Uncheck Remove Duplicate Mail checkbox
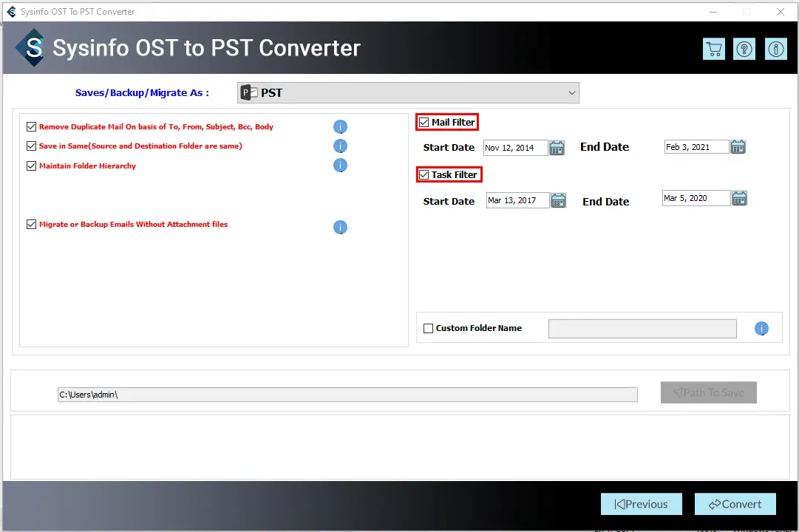Viewport: 799px width, 532px height. [31, 127]
